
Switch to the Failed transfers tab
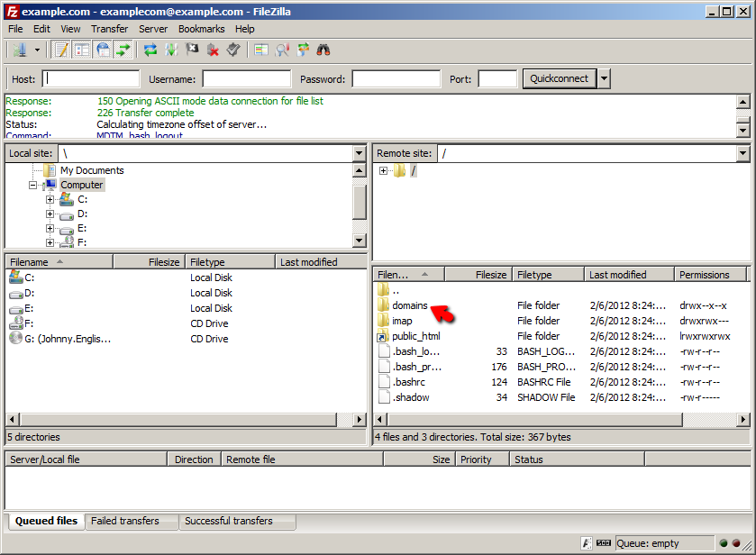pos(125,521)
